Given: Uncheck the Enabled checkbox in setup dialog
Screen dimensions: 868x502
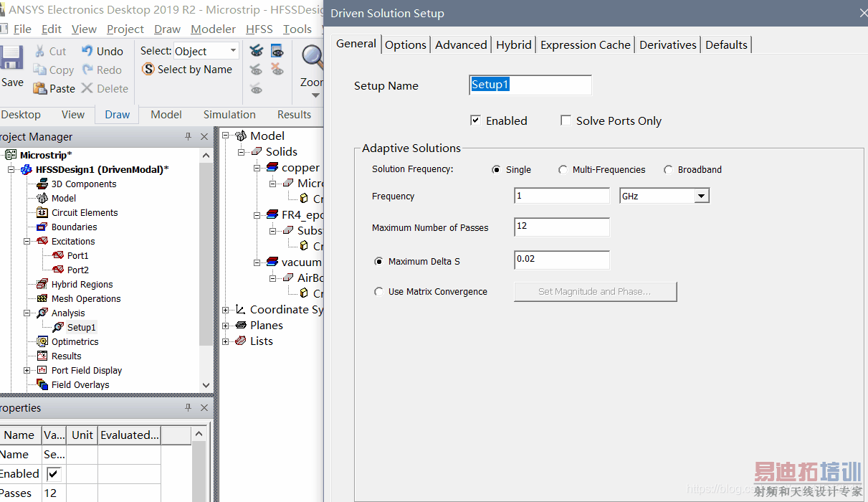Looking at the screenshot, I should (475, 120).
